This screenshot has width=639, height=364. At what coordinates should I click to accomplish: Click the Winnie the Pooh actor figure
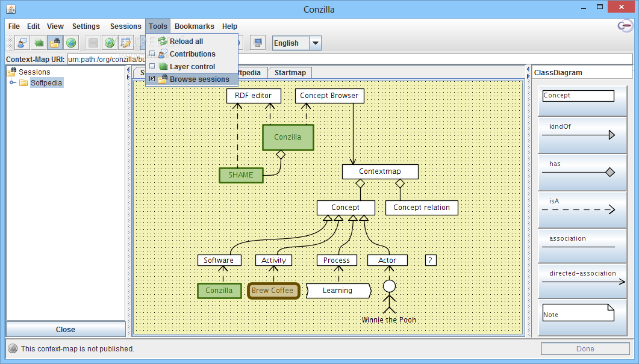point(389,297)
